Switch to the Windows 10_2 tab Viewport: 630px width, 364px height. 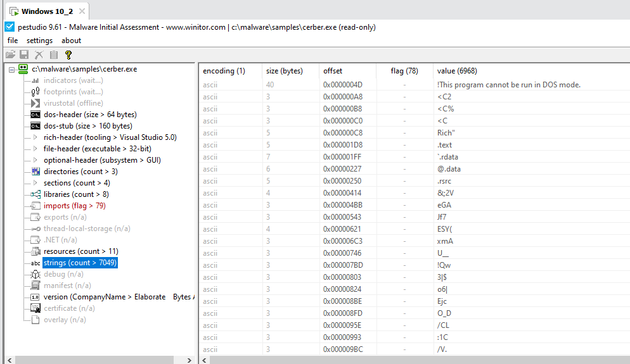pyautogui.click(x=47, y=11)
